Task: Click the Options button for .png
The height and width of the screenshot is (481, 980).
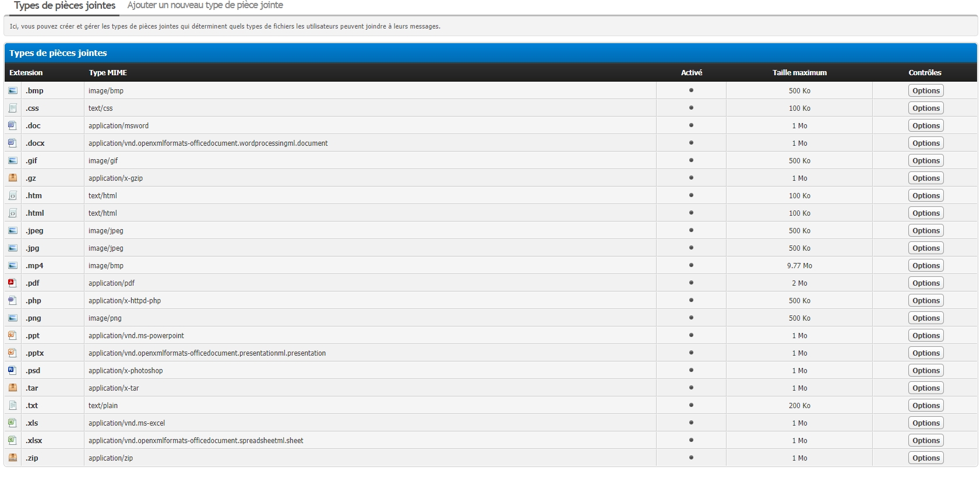Action: pyautogui.click(x=925, y=318)
